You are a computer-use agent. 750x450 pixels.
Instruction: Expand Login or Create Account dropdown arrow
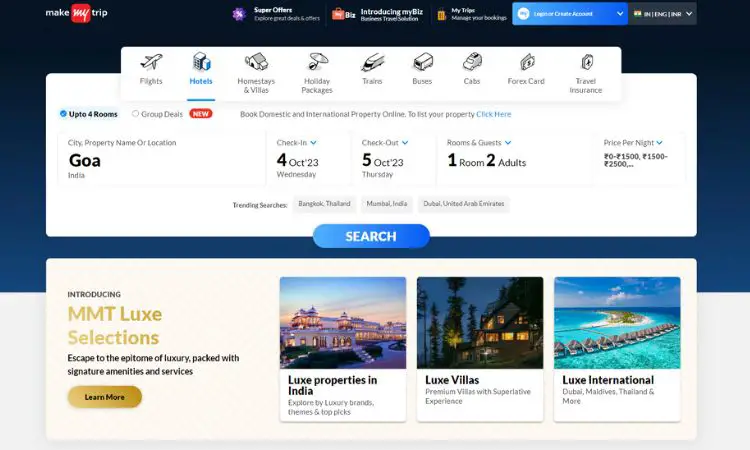point(620,14)
